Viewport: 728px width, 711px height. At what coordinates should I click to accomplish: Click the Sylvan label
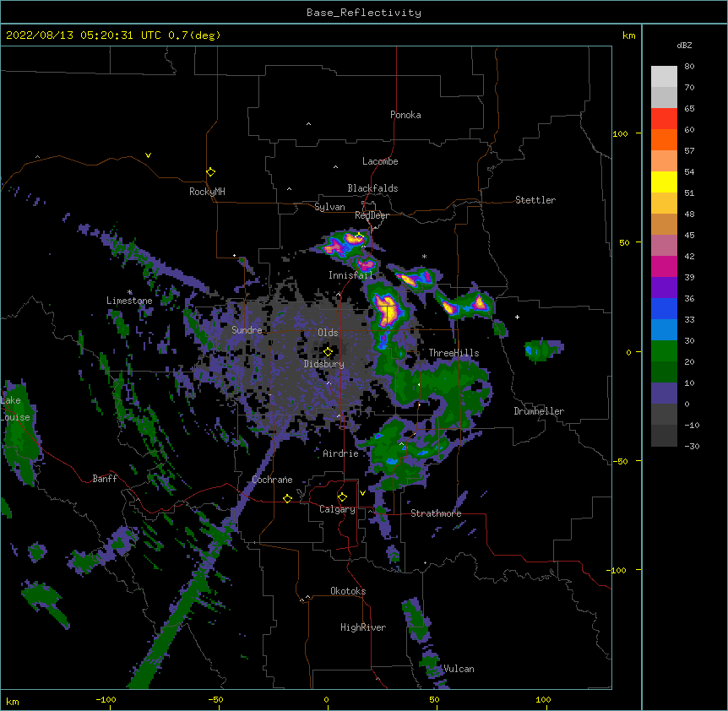click(x=329, y=207)
